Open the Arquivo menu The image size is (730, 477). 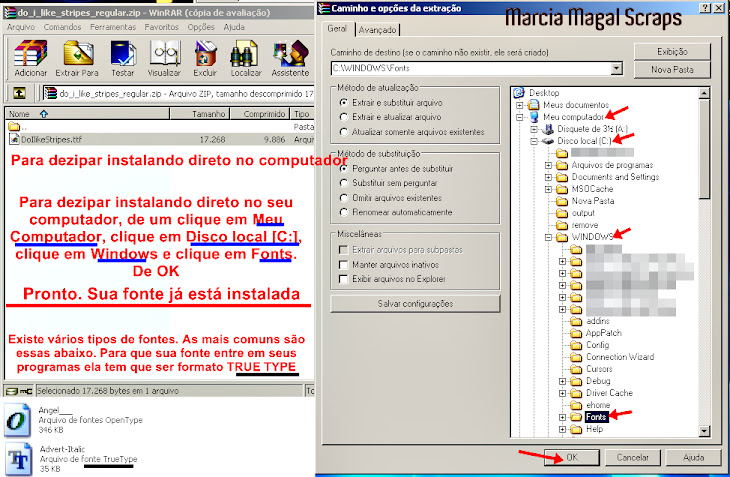click(20, 27)
